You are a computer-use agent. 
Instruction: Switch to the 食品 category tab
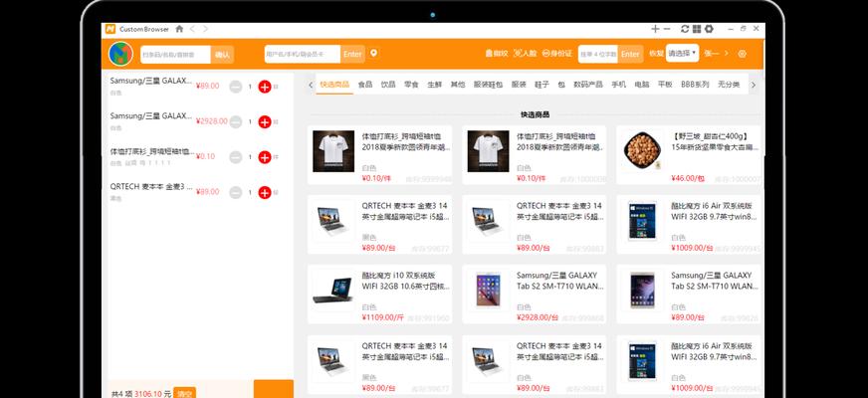point(364,85)
